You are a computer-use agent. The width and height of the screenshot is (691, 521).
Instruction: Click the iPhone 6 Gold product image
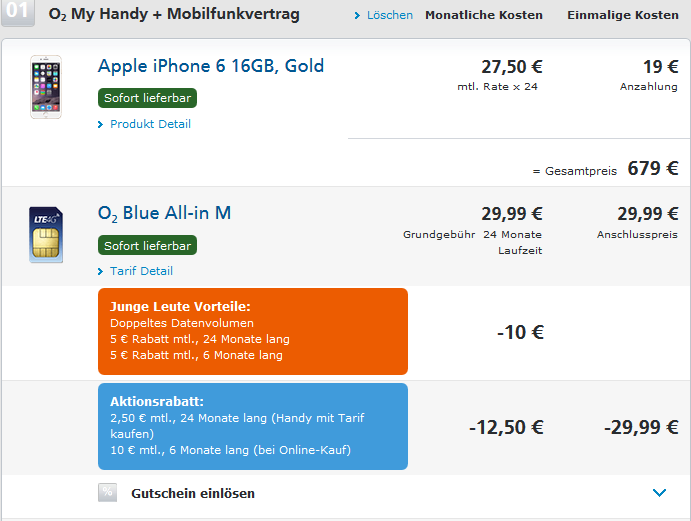[46, 87]
